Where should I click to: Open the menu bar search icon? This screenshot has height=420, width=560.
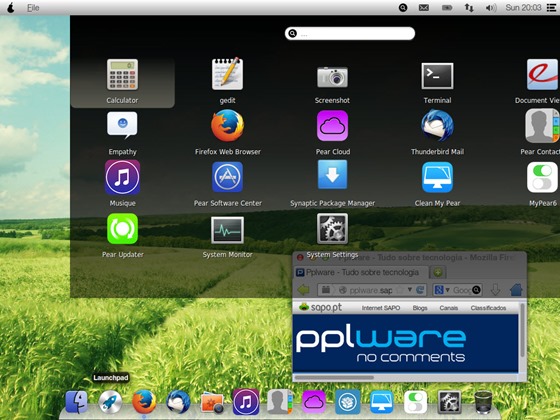coord(403,8)
